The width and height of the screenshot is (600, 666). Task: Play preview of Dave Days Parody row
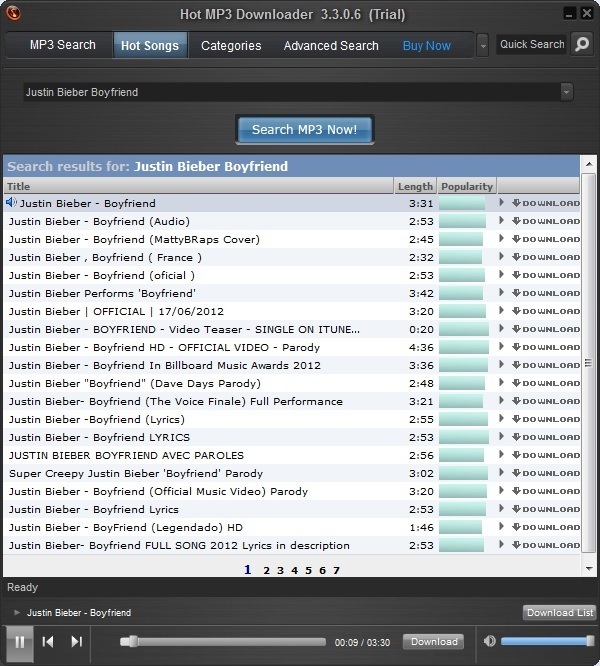[x=501, y=382]
